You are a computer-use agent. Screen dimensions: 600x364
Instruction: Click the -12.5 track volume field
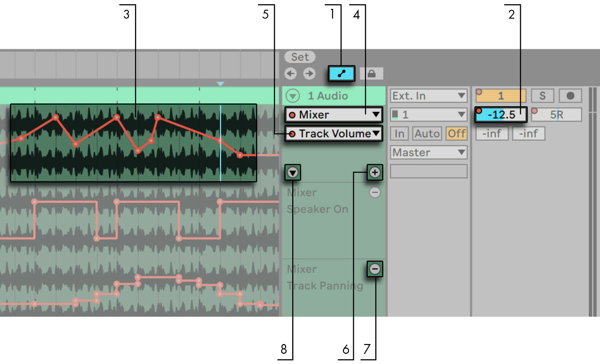(501, 115)
